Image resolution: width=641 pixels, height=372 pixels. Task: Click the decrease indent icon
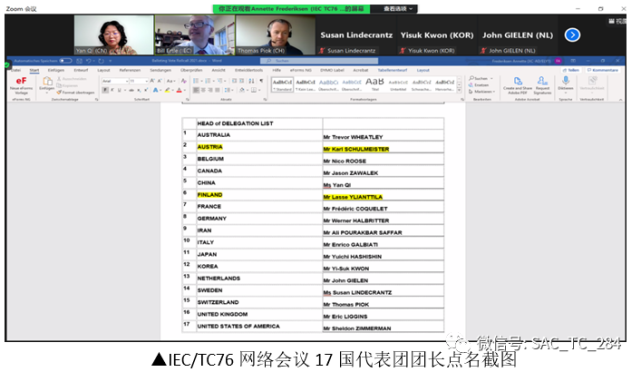coord(235,81)
